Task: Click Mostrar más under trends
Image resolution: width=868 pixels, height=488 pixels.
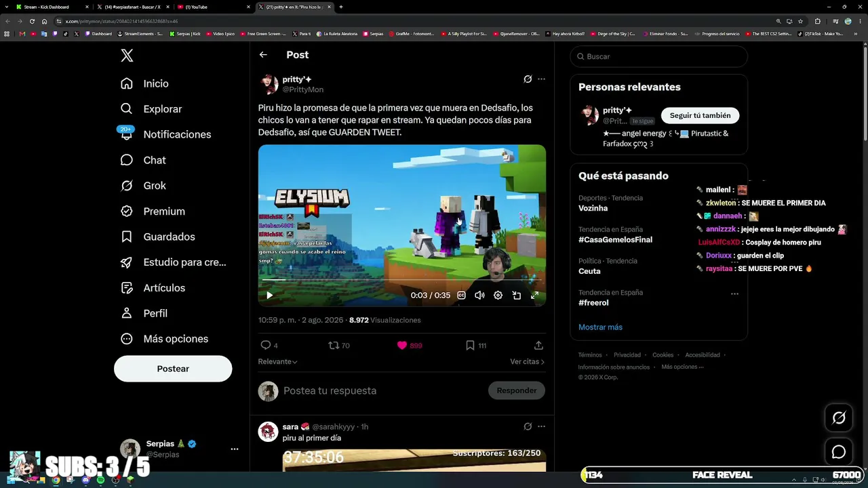Action: click(600, 327)
